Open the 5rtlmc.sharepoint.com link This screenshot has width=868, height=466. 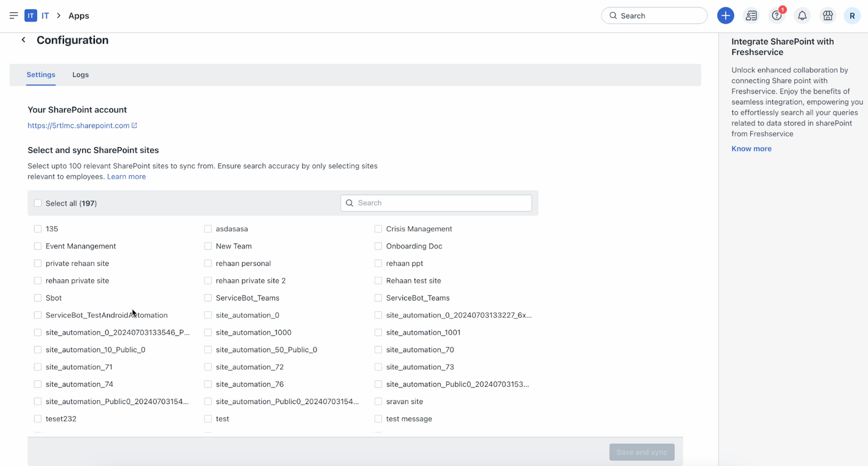(79, 125)
